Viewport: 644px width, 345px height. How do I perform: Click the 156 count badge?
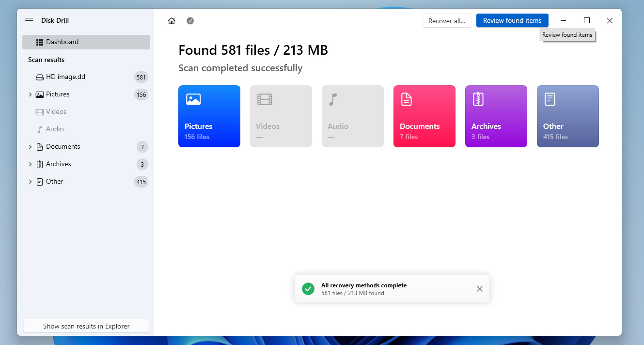click(141, 94)
